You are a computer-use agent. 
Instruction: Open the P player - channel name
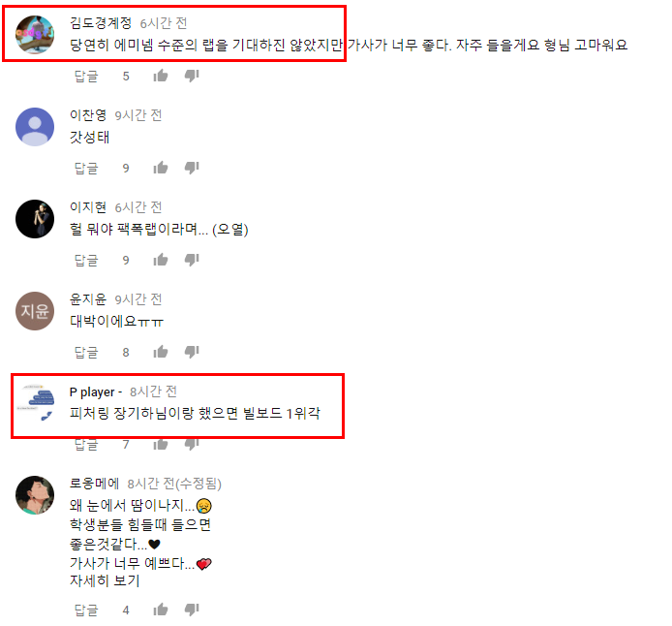(x=96, y=391)
